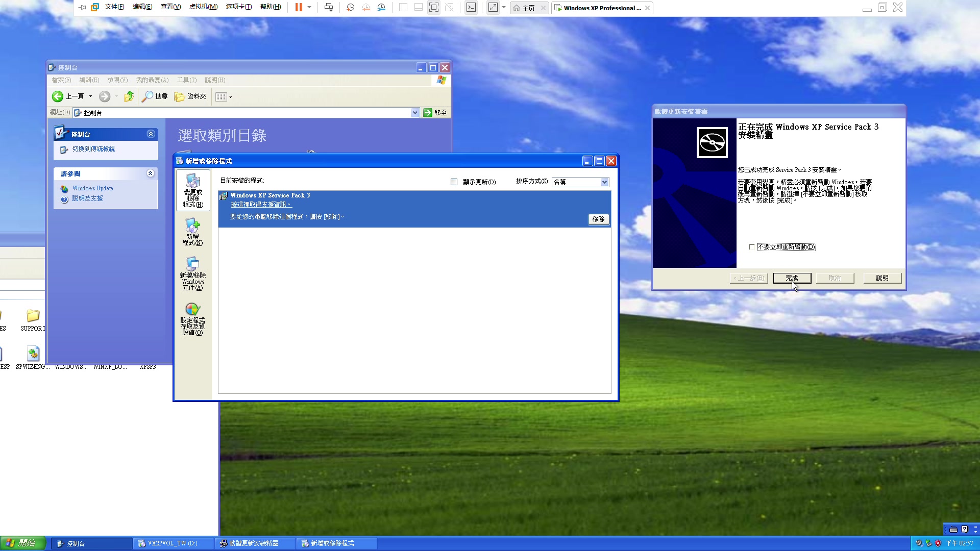This screenshot has width=980, height=551.
Task: Click the language bar keyboard icon
Action: (953, 530)
